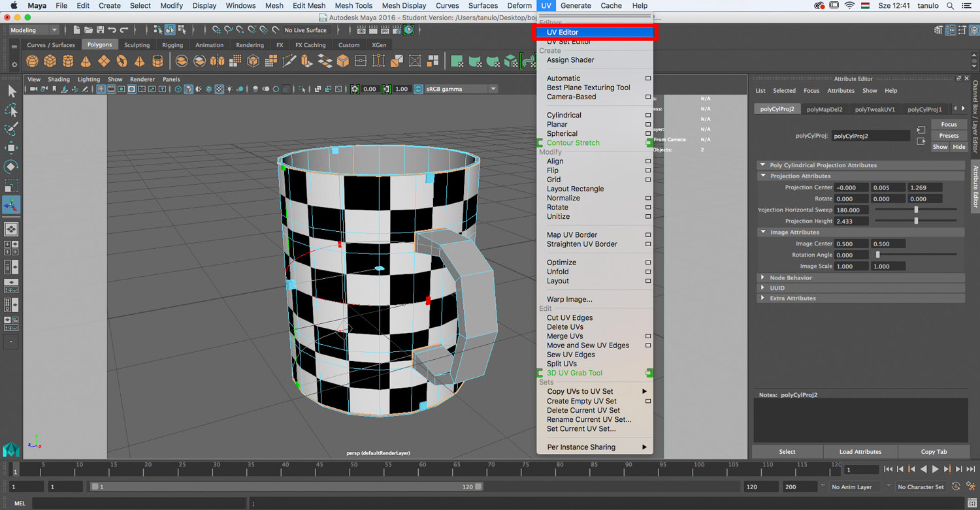Click the Projection Horizontal Sweep value field

[851, 210]
